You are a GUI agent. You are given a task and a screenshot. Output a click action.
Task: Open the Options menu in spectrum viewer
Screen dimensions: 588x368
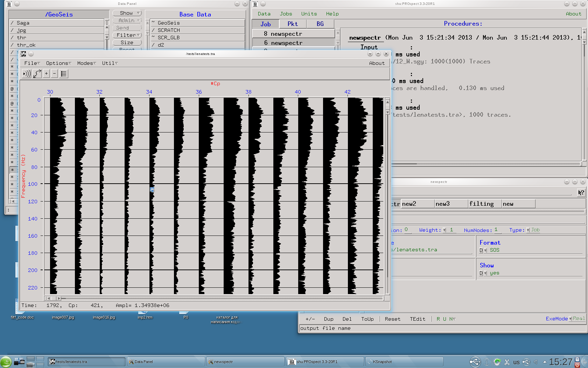tap(58, 63)
